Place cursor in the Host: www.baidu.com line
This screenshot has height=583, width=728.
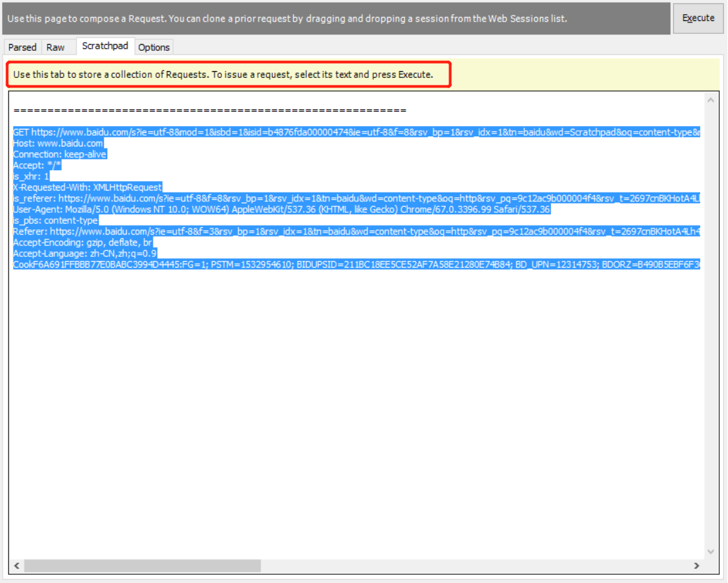(58, 144)
